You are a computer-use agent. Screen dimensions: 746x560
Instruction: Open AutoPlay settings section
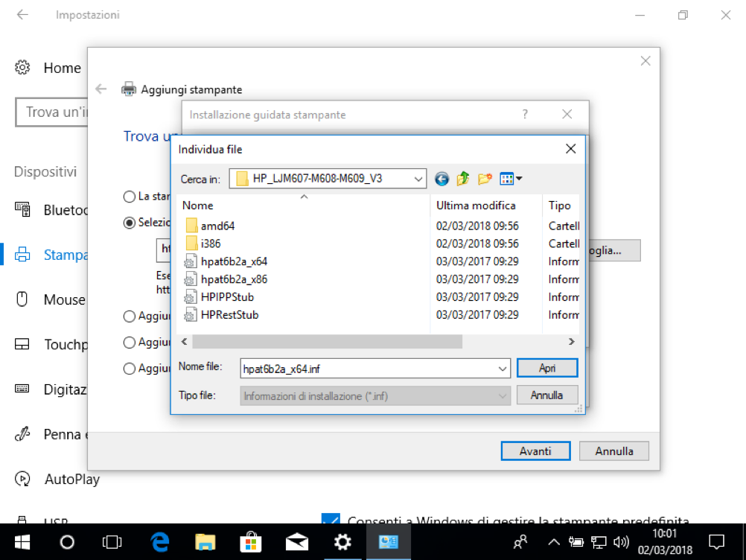57,479
